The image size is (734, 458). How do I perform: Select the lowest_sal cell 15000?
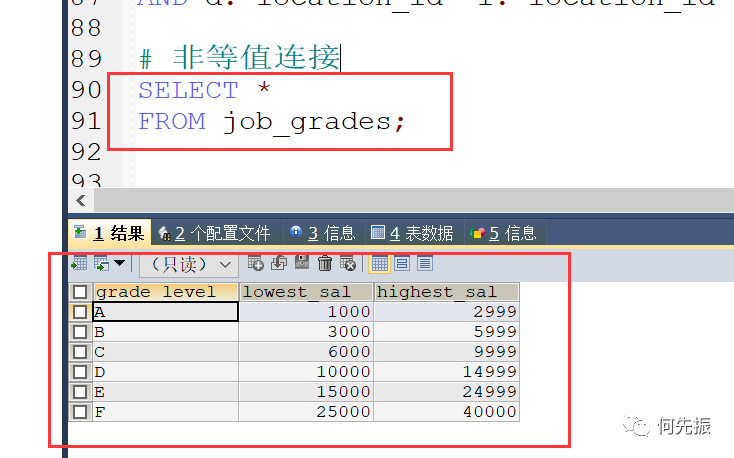(306, 392)
